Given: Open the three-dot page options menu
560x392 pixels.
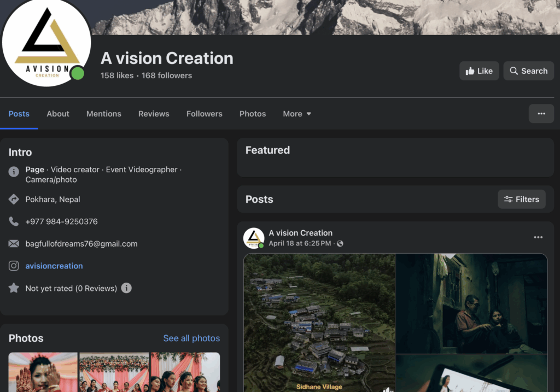Looking at the screenshot, I should 541,114.
